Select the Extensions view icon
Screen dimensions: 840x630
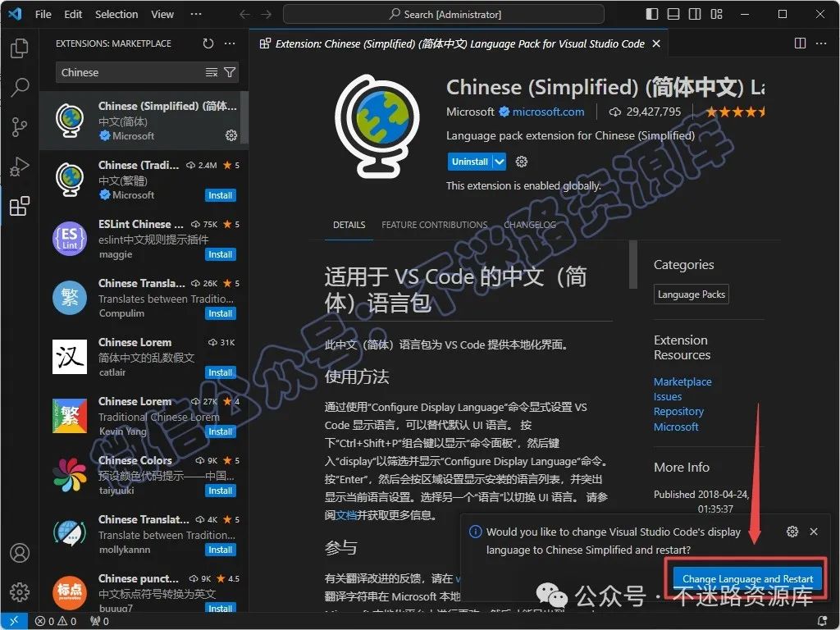20,206
